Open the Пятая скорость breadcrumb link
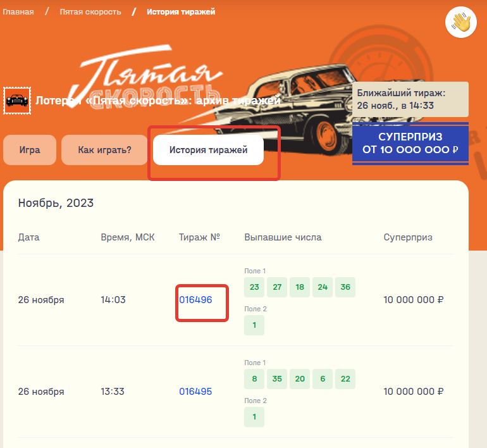The image size is (487, 448). coord(90,12)
